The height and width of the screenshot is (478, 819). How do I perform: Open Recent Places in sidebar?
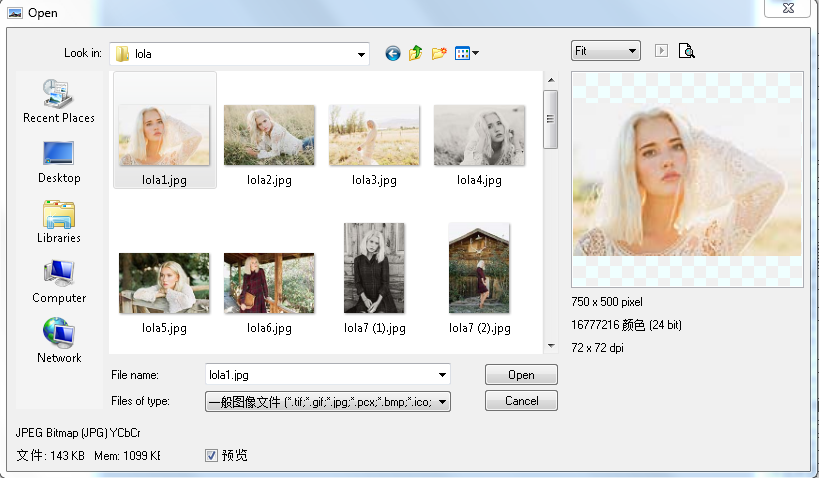[x=59, y=102]
